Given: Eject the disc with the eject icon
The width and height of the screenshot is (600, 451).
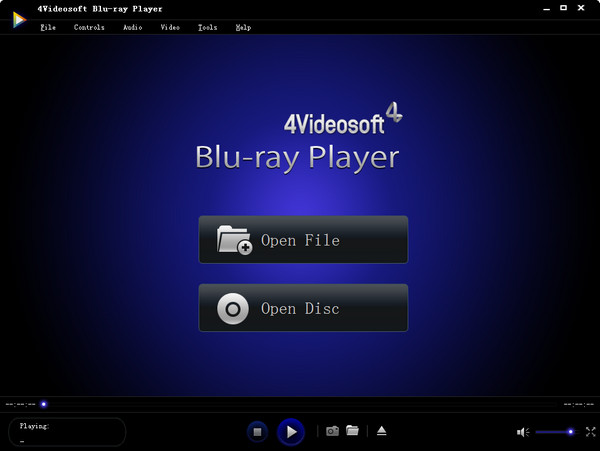Looking at the screenshot, I should click(382, 431).
